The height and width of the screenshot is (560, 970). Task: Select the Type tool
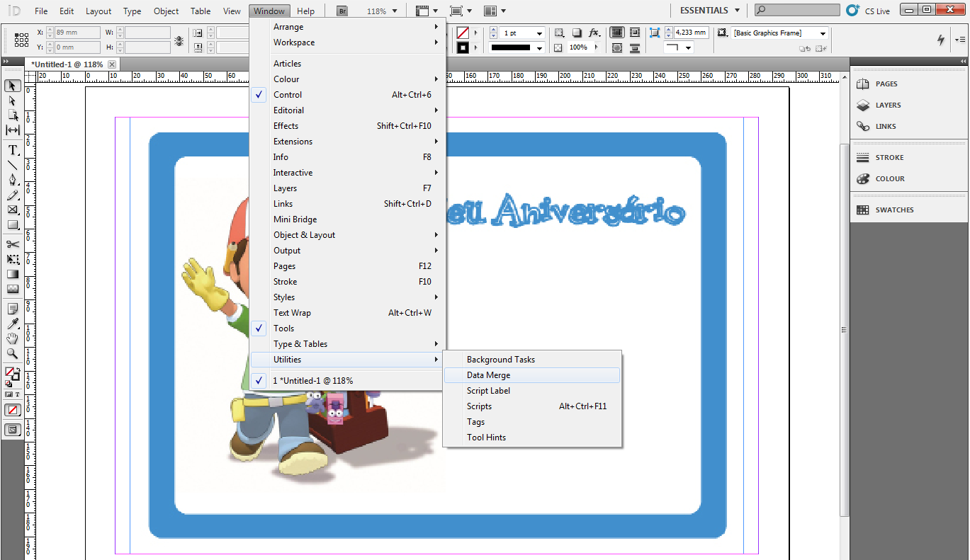click(12, 149)
